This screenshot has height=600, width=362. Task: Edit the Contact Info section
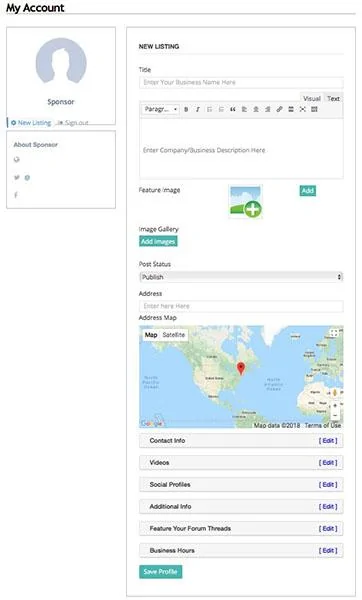[328, 441]
